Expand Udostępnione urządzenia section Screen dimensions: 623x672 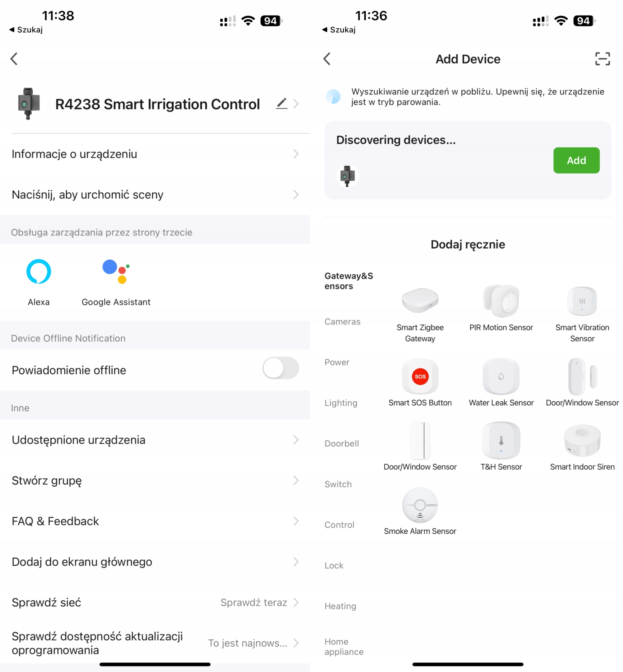(155, 440)
